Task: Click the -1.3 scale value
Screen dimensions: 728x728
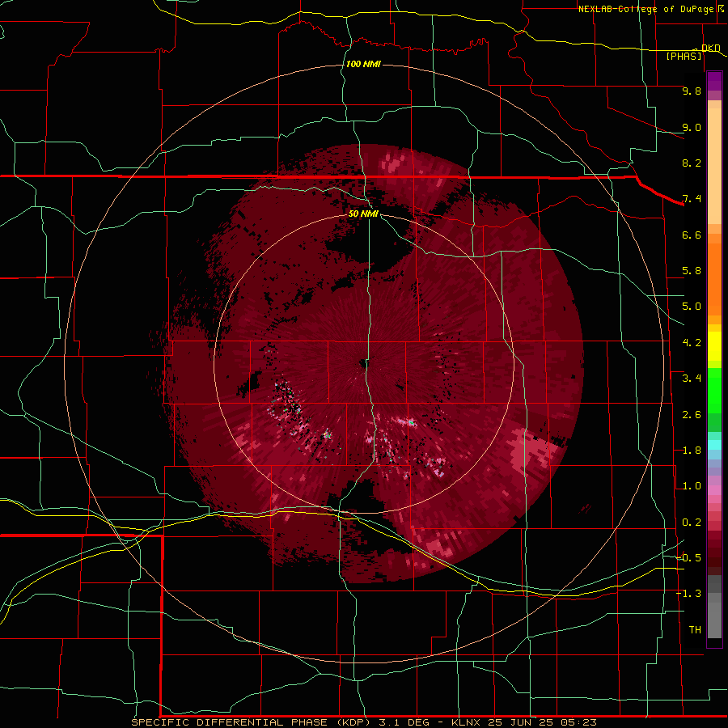Action: (689, 594)
